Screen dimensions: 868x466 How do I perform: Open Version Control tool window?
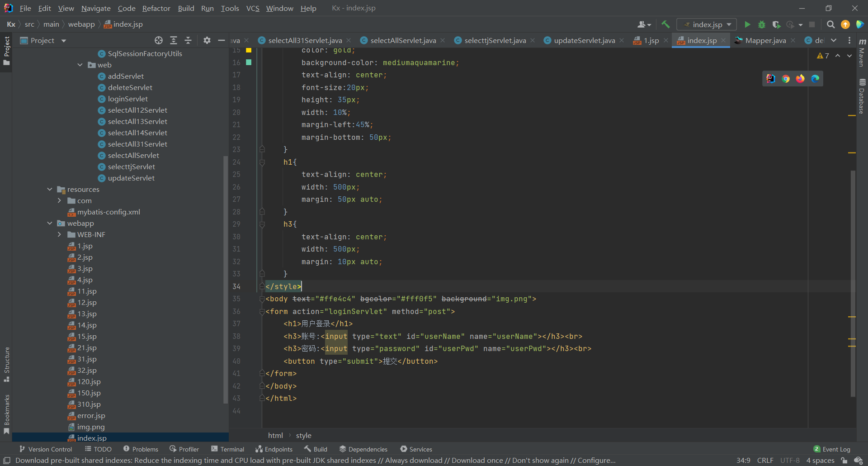pyautogui.click(x=46, y=449)
